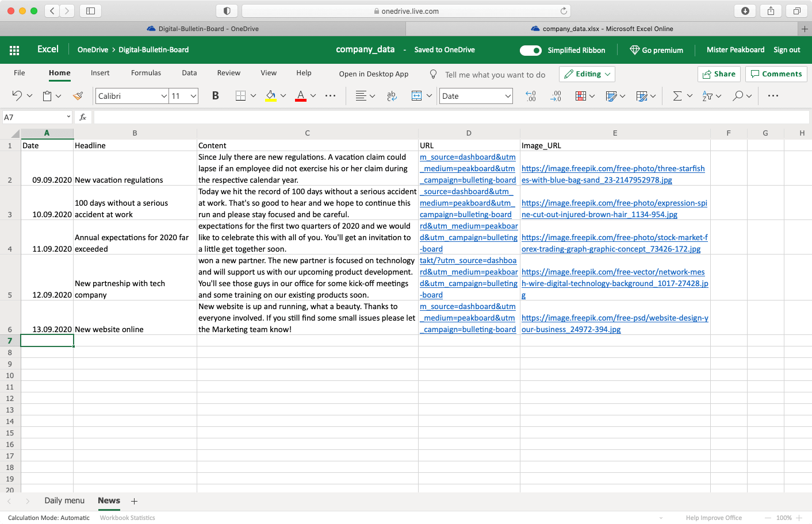Click the Paste clipboard icon
The height and width of the screenshot is (524, 812).
47,96
